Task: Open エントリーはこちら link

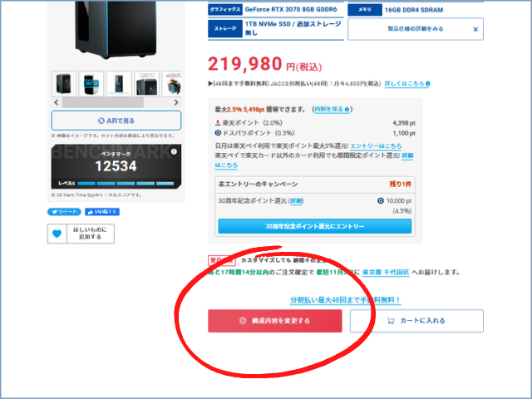Action: (376, 146)
